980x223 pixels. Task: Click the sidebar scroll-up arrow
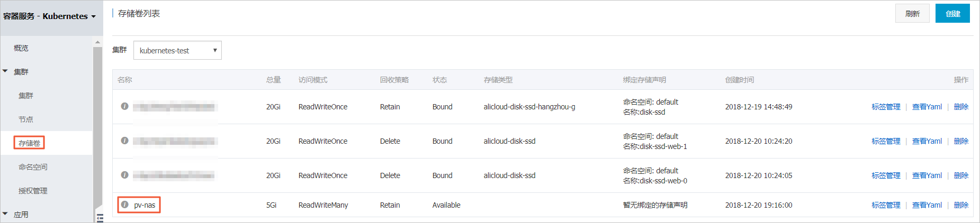97,42
